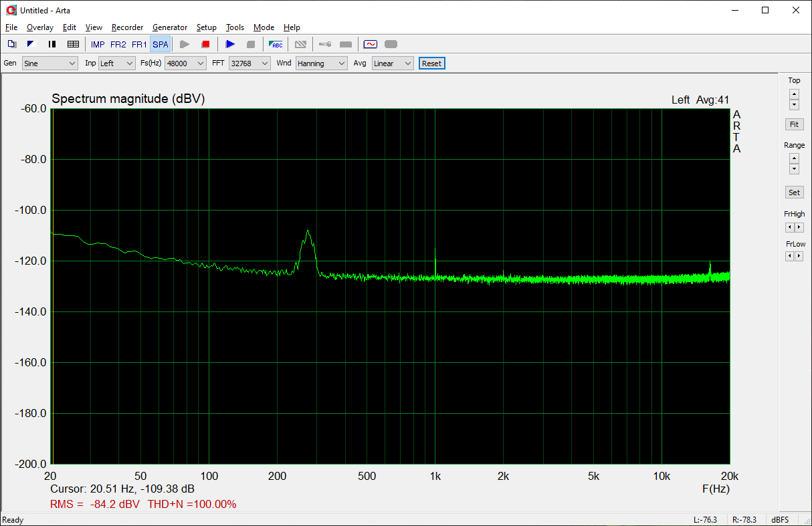Screen dimensions: 812x526
Task: Toggle the sine wave signal icon
Action: (x=371, y=44)
